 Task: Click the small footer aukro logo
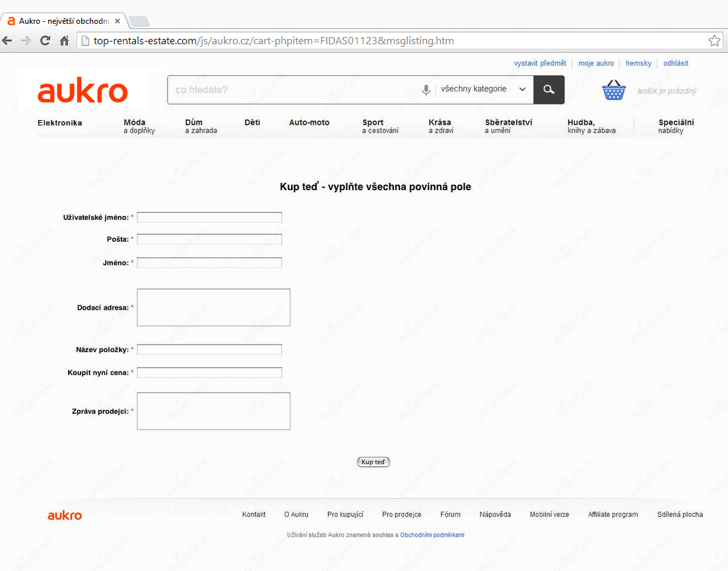[65, 516]
